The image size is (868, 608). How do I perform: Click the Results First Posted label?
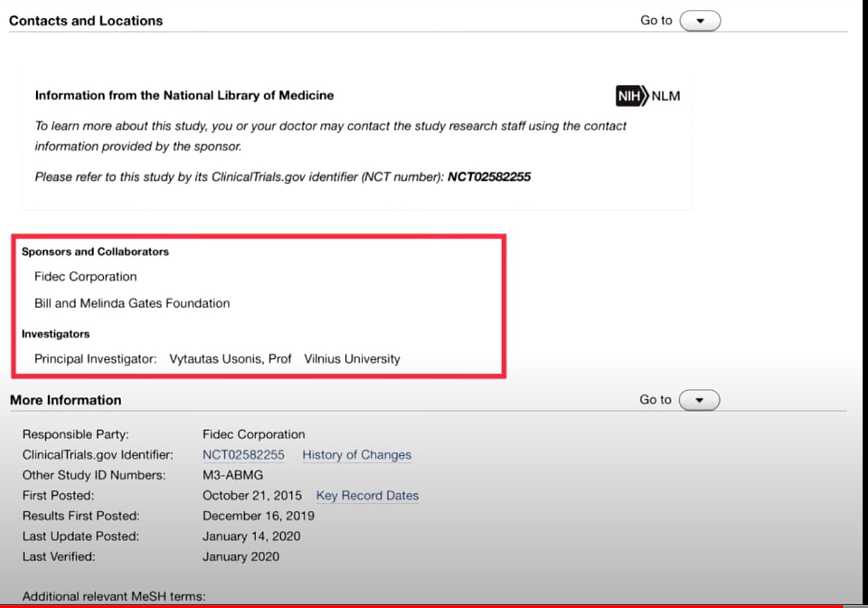coord(81,516)
